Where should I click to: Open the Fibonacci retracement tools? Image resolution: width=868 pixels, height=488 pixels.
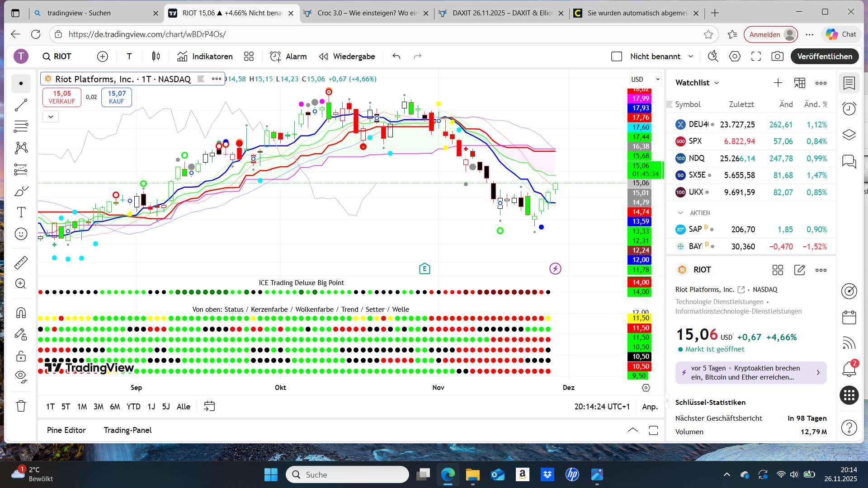(21, 126)
